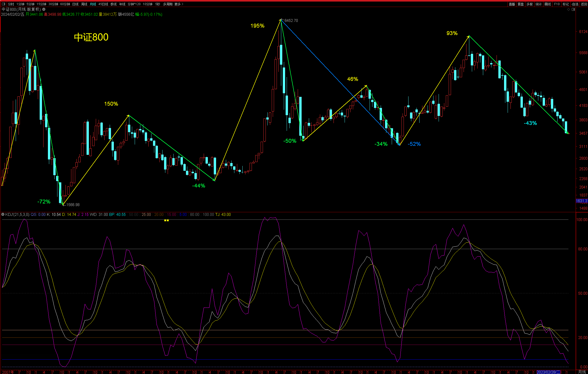Toggle 多周期 multi-period view

[168, 4]
